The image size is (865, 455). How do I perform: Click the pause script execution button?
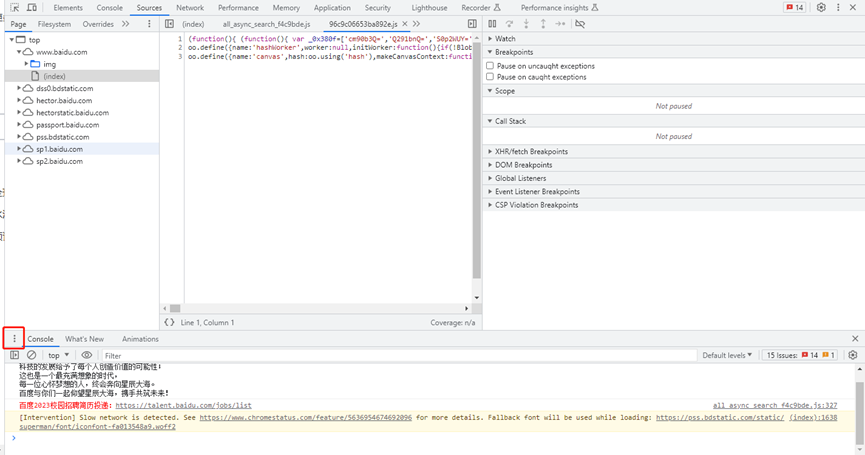tap(492, 23)
